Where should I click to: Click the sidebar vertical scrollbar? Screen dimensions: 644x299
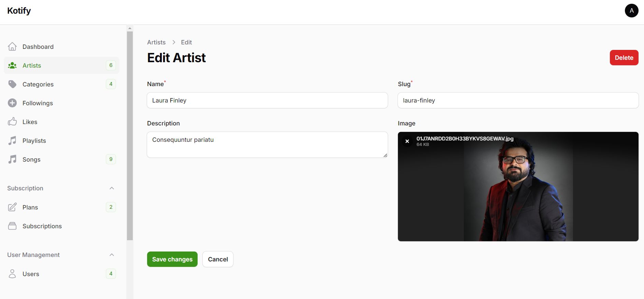click(x=130, y=136)
